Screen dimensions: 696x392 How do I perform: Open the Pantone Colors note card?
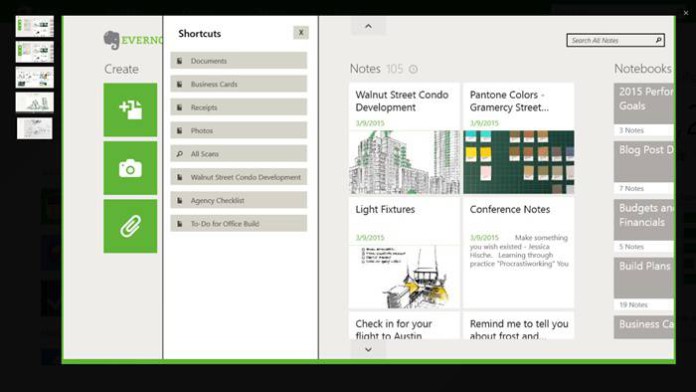point(518,138)
